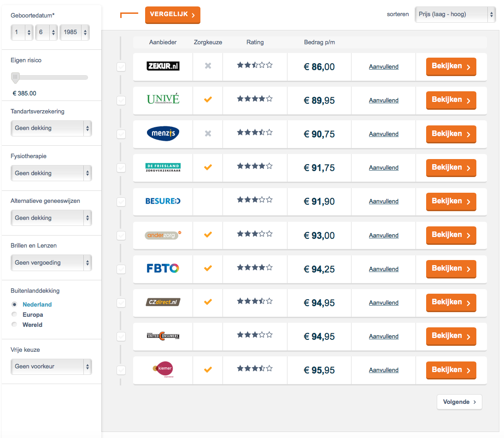Screen dimensions: 504x438
Task: Click the Kiemer provider logo
Action: (x=163, y=369)
